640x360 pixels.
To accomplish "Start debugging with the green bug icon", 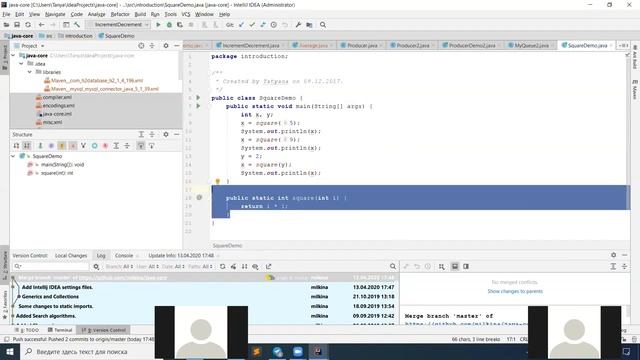I will [x=169, y=25].
